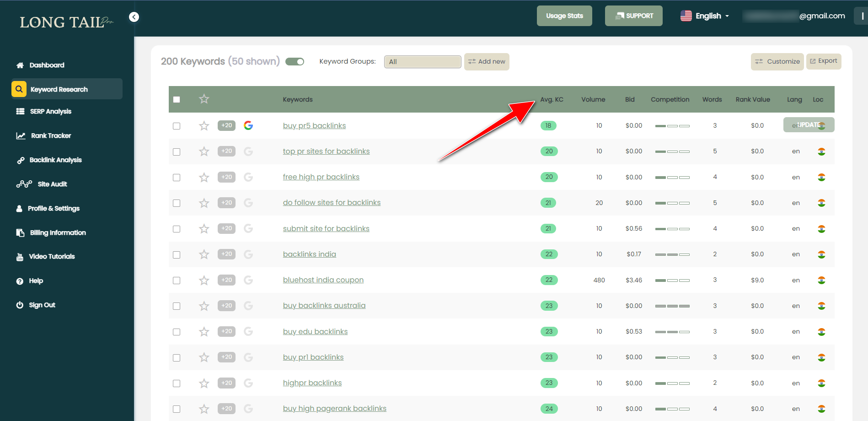The image size is (868, 421).
Task: Click the Export button
Action: point(823,61)
